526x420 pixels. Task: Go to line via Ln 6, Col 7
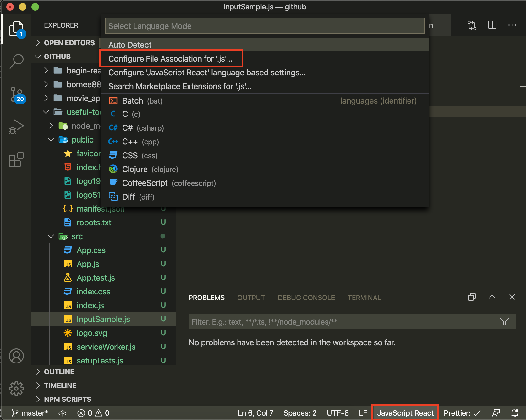click(x=255, y=413)
